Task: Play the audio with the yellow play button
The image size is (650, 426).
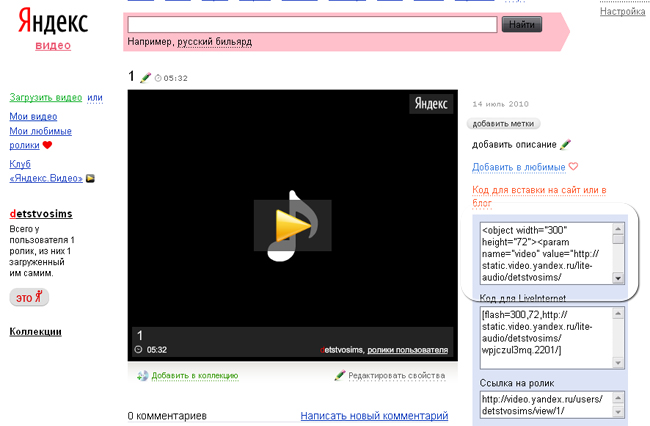Action: coord(293,225)
